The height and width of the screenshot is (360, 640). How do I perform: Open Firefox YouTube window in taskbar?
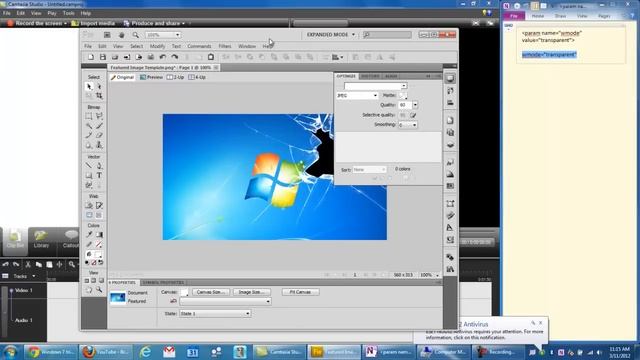pos(105,351)
